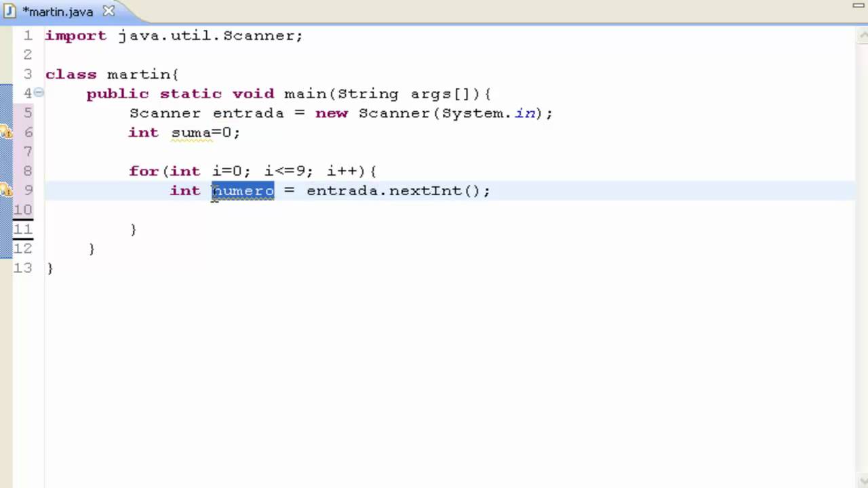Click line number 2 in the ruler
868x488 pixels.
pyautogui.click(x=28, y=55)
